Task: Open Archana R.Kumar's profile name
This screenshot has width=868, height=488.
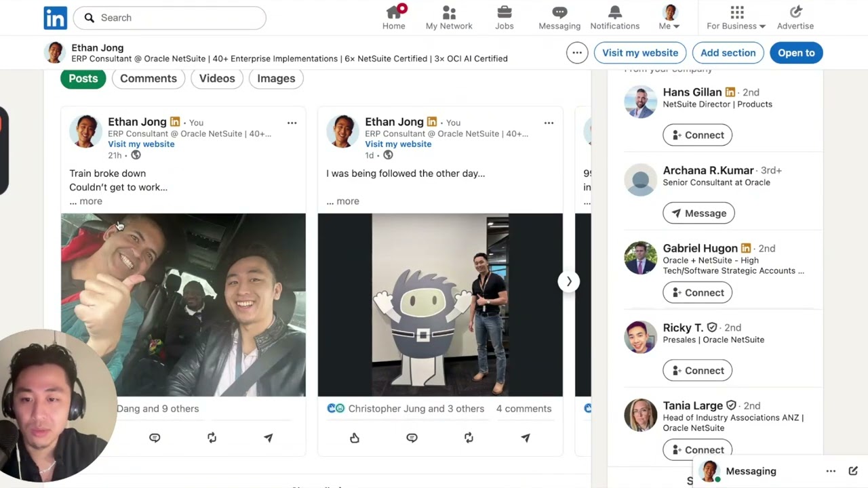Action: click(x=708, y=170)
